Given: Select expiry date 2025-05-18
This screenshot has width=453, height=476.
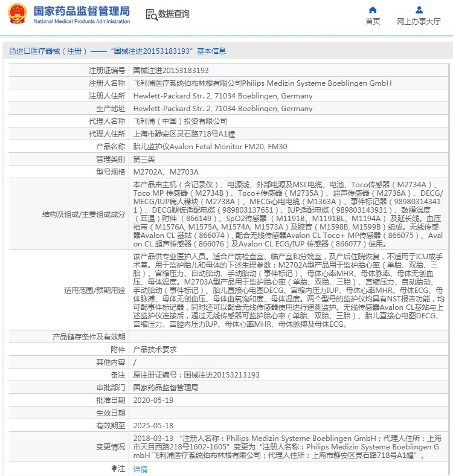Looking at the screenshot, I should click(x=153, y=426).
